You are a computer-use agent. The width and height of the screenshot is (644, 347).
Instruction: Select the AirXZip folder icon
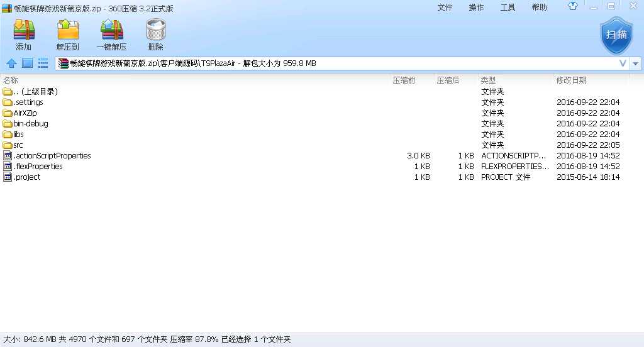(x=8, y=113)
